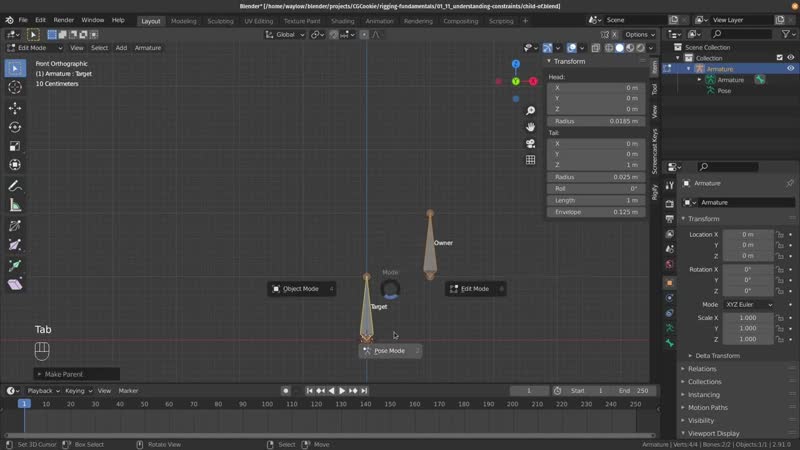800x450 pixels.
Task: Toggle lock on Location X
Action: [780, 235]
